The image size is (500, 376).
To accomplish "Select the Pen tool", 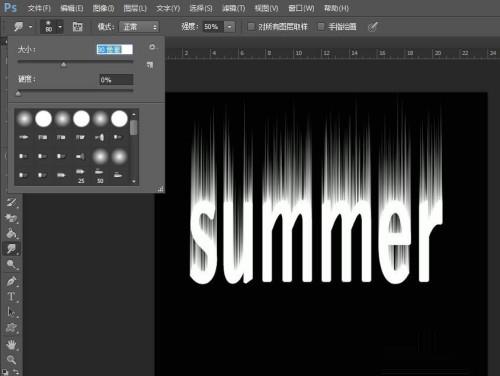I will (x=11, y=281).
